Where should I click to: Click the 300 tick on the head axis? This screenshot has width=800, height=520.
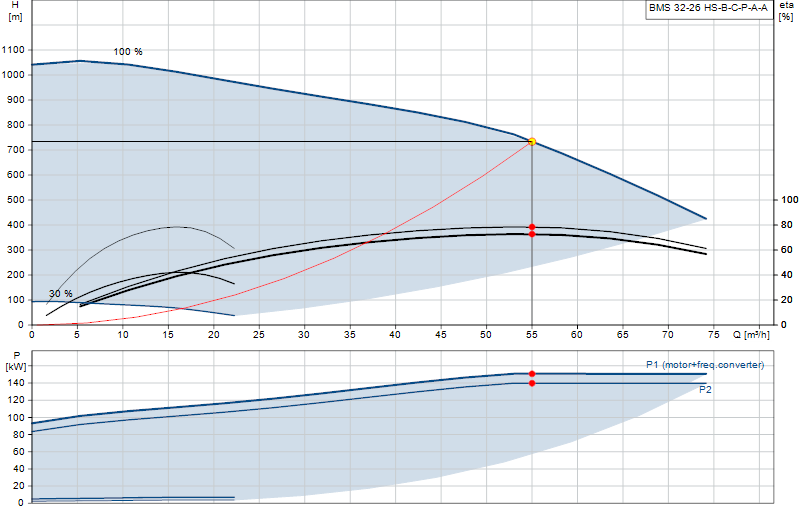tap(16, 250)
